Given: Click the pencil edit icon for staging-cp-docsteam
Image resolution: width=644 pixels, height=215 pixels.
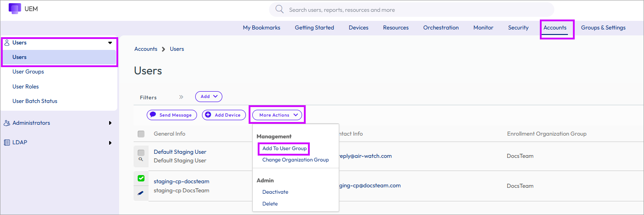Looking at the screenshot, I should [x=140, y=193].
